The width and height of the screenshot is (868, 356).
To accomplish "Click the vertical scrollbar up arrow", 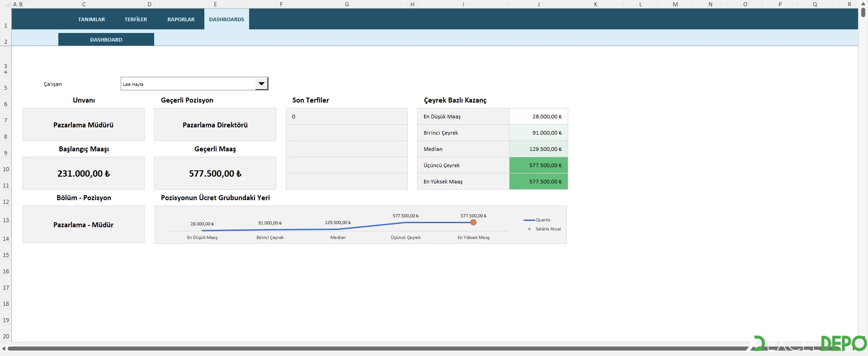I will (x=863, y=4).
